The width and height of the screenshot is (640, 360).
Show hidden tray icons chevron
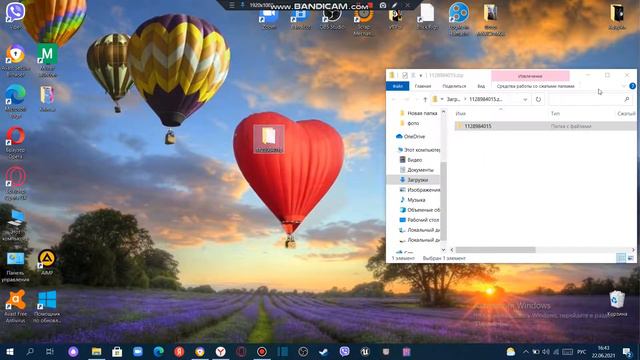click(x=526, y=351)
